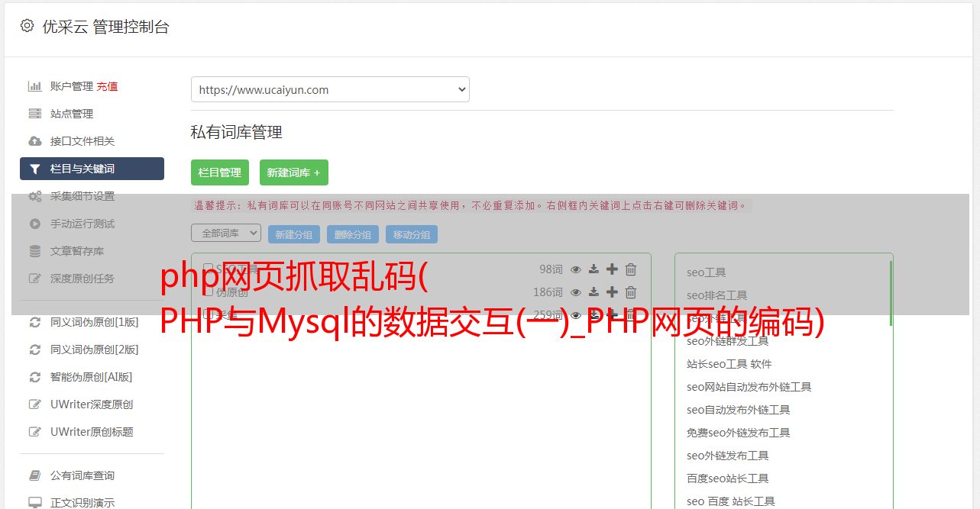Viewport: 980px width, 509px height.
Task: Select keyword seo外链发布工具
Action: 728,456
